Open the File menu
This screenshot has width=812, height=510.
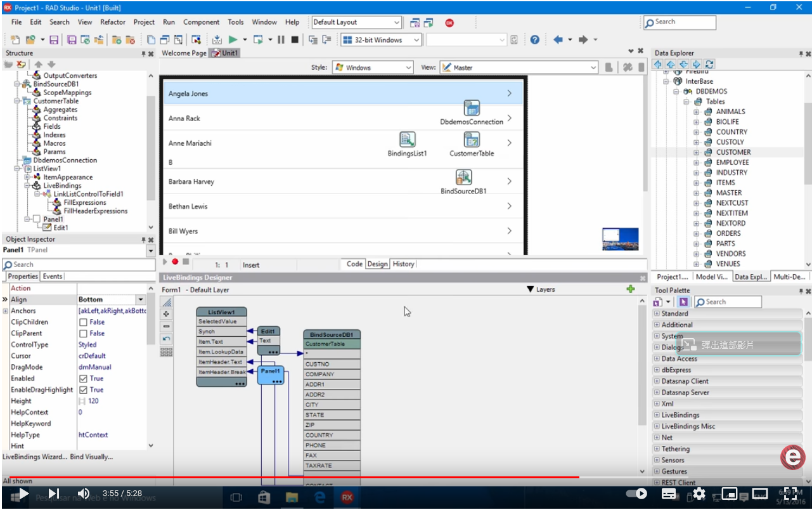coord(16,22)
